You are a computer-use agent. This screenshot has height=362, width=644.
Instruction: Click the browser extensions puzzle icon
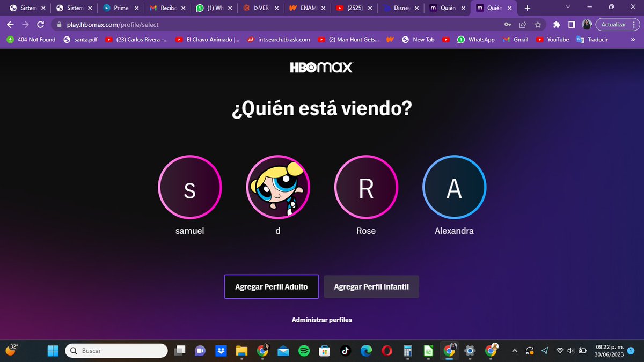[x=557, y=25]
